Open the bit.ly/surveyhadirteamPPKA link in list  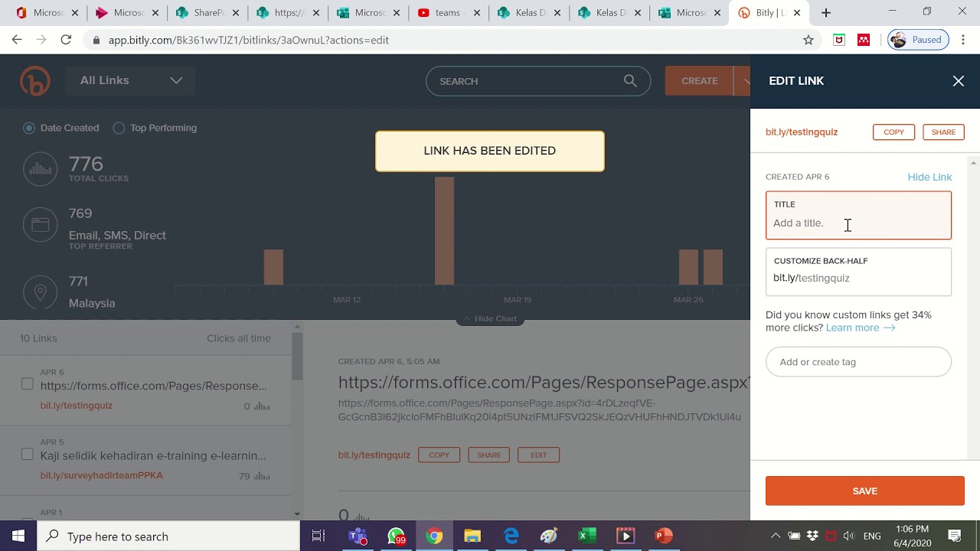pos(101,475)
